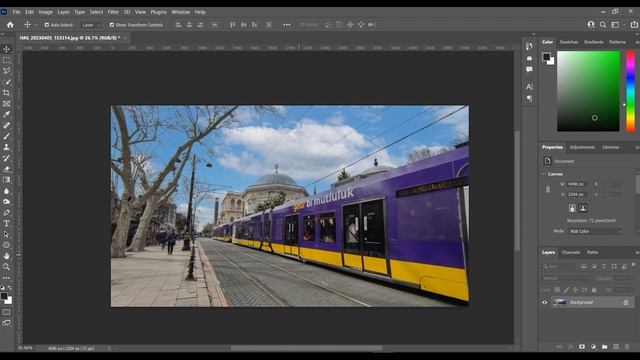Select the Dodge tool
The height and width of the screenshot is (360, 640).
7,202
